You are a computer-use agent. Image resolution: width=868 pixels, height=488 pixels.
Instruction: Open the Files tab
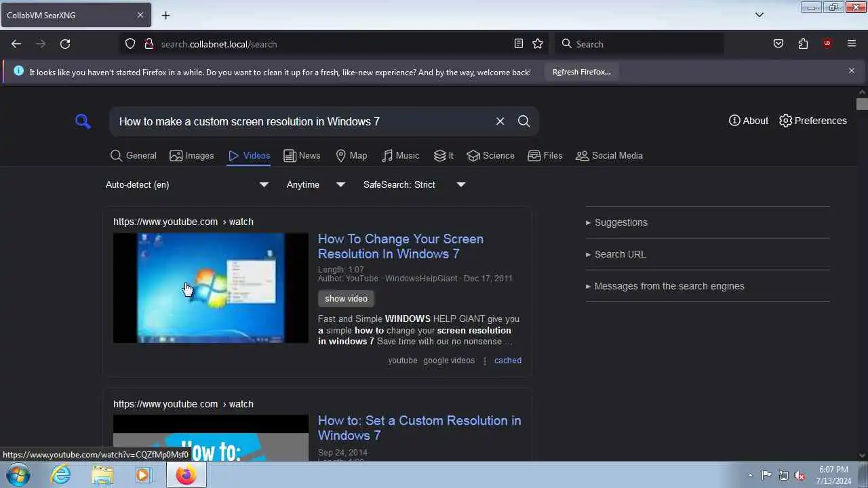tap(545, 155)
